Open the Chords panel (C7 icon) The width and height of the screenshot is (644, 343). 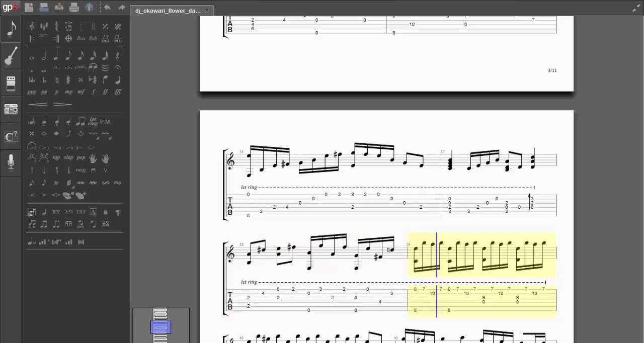click(x=11, y=136)
